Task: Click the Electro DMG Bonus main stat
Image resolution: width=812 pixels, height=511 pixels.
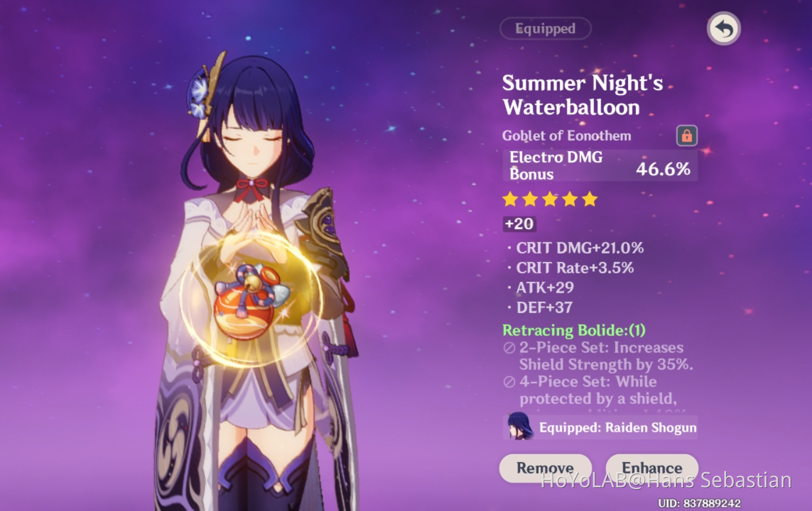Action: point(600,166)
